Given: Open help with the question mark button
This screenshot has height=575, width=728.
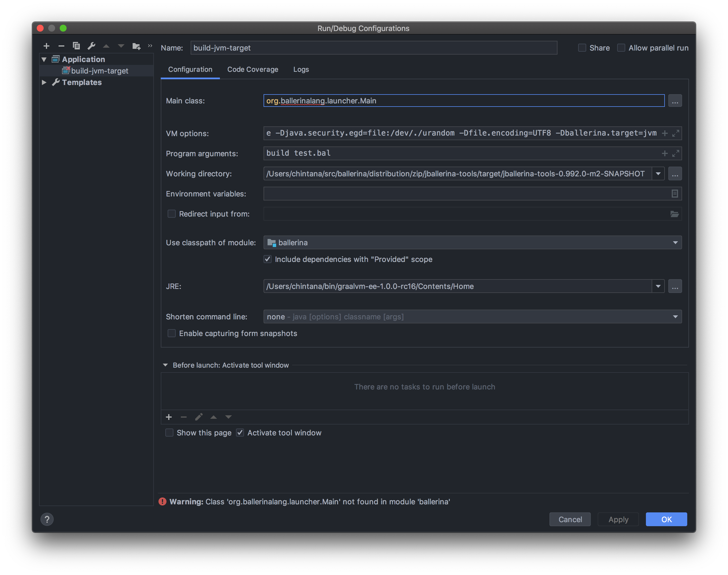Looking at the screenshot, I should point(47,519).
